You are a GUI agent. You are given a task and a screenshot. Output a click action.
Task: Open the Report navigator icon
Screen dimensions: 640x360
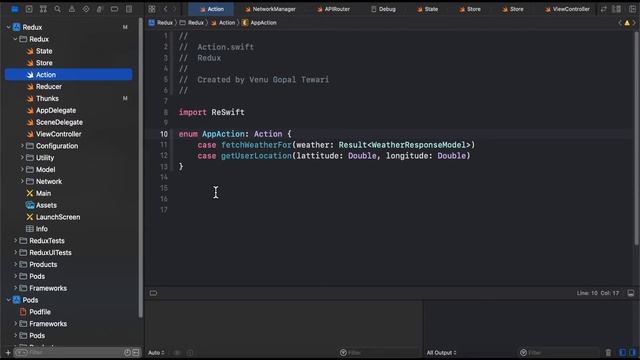coord(129,9)
